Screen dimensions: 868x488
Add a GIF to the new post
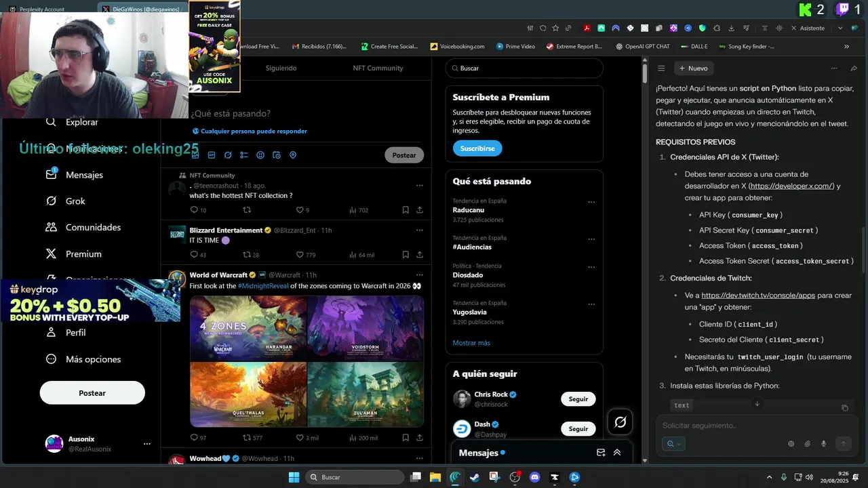click(212, 155)
